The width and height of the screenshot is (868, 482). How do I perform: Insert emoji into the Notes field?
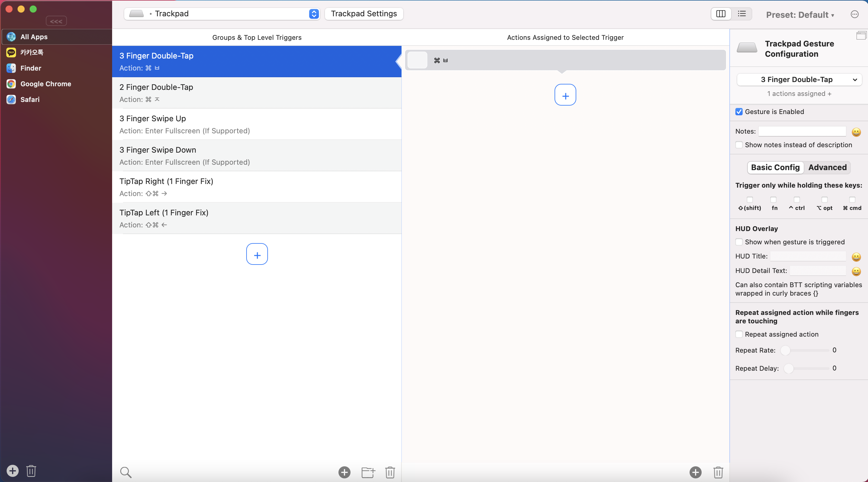click(x=856, y=132)
